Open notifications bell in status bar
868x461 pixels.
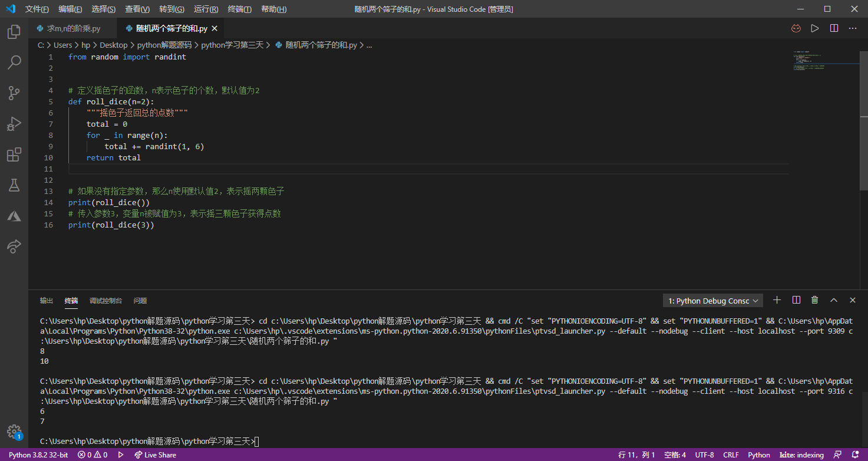pyautogui.click(x=855, y=455)
